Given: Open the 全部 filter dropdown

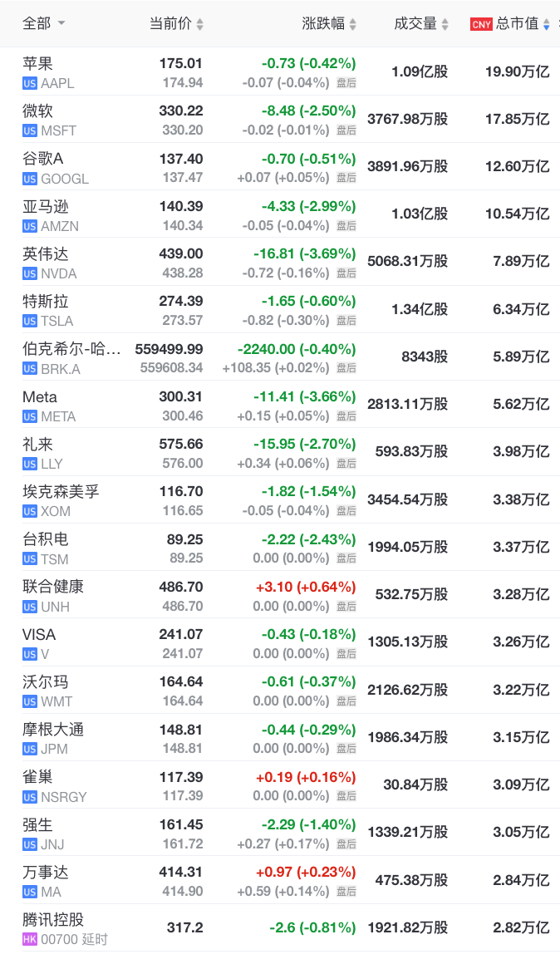Looking at the screenshot, I should pos(43,24).
